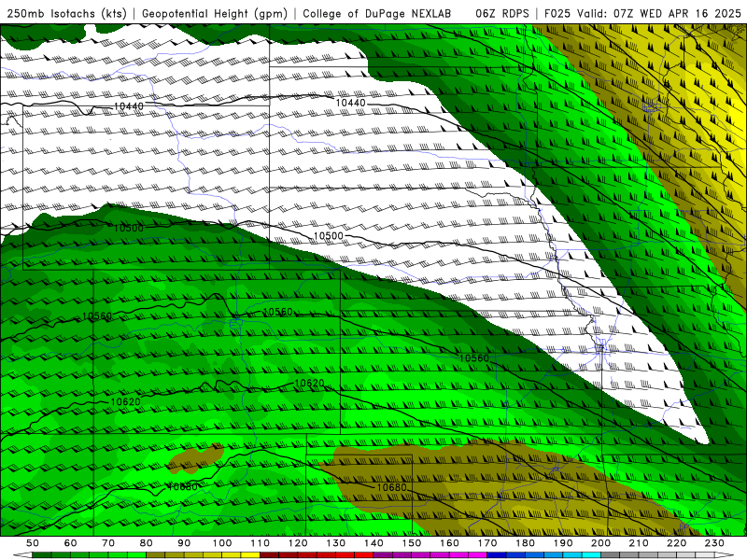The width and height of the screenshot is (747, 560).
Task: Click the westernmost 10620 contour label
Action: point(126,401)
